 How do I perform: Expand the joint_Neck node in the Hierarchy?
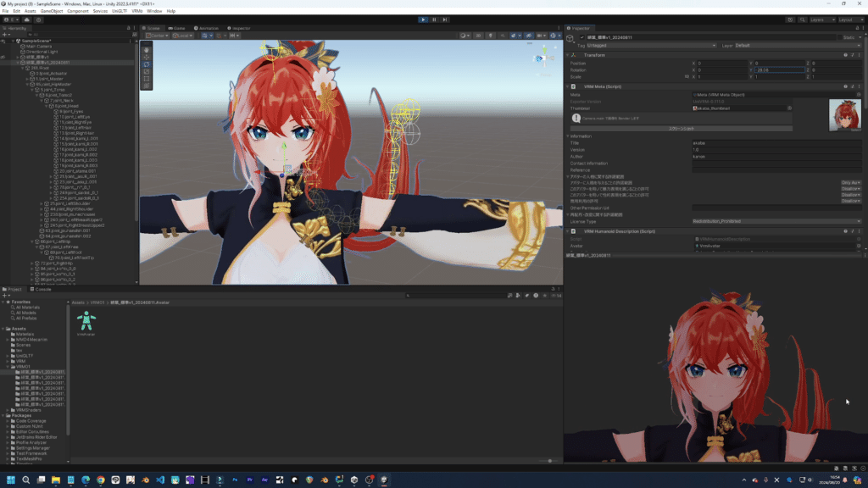(x=42, y=101)
